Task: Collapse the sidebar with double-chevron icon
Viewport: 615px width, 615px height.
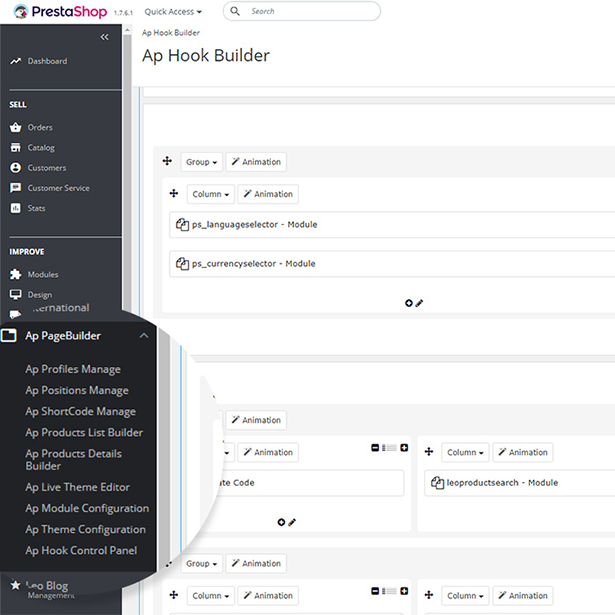Action: coord(104,37)
